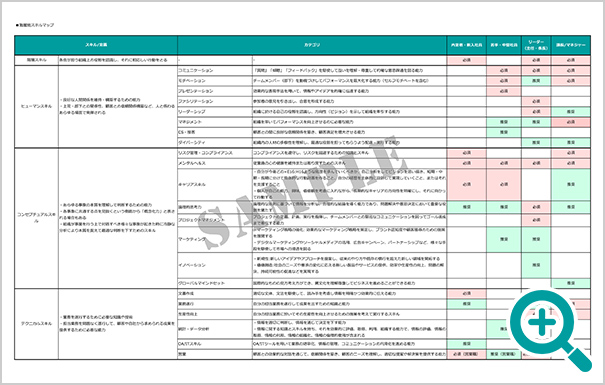
Task: Click the イノベーション category cell
Action: tap(215, 265)
